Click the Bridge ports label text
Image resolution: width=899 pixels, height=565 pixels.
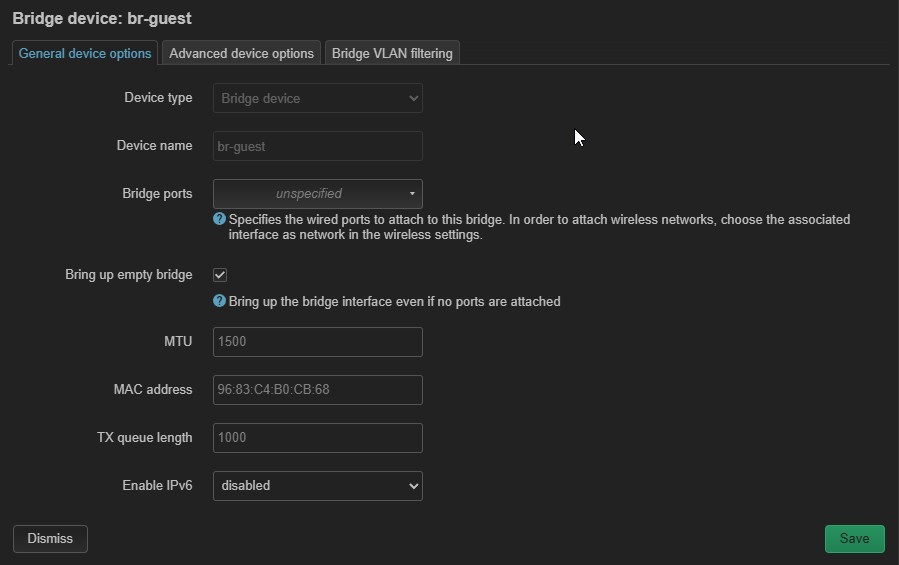point(157,194)
